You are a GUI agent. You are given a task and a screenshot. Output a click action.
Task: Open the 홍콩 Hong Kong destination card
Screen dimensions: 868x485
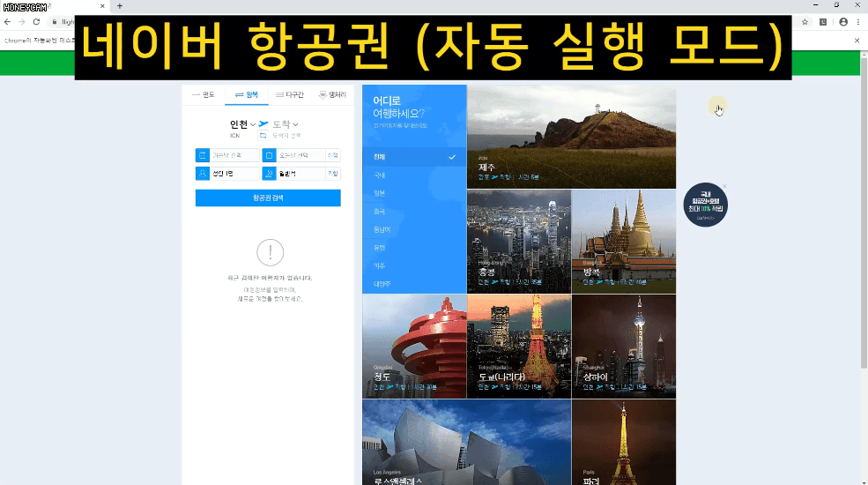pos(519,242)
